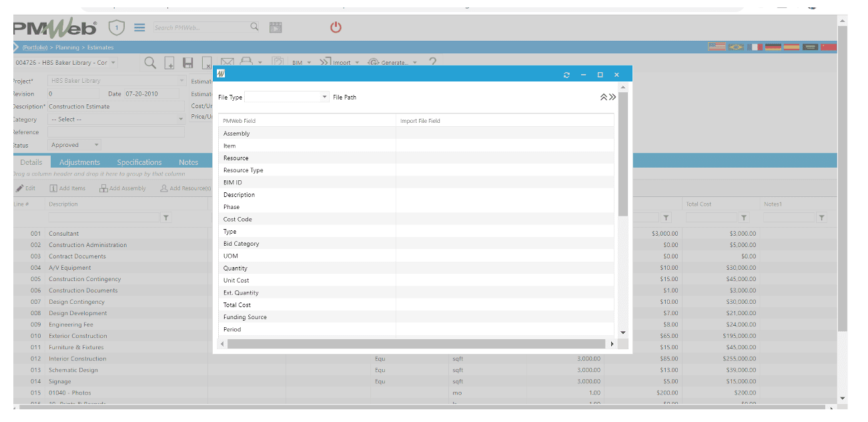The image size is (868, 422).
Task: Click the filter icon under Notes1 column
Action: pyautogui.click(x=821, y=218)
